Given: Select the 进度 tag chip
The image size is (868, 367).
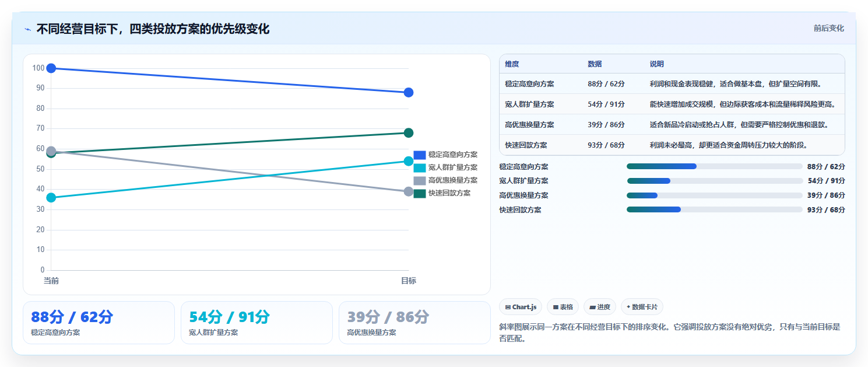Looking at the screenshot, I should tap(599, 307).
